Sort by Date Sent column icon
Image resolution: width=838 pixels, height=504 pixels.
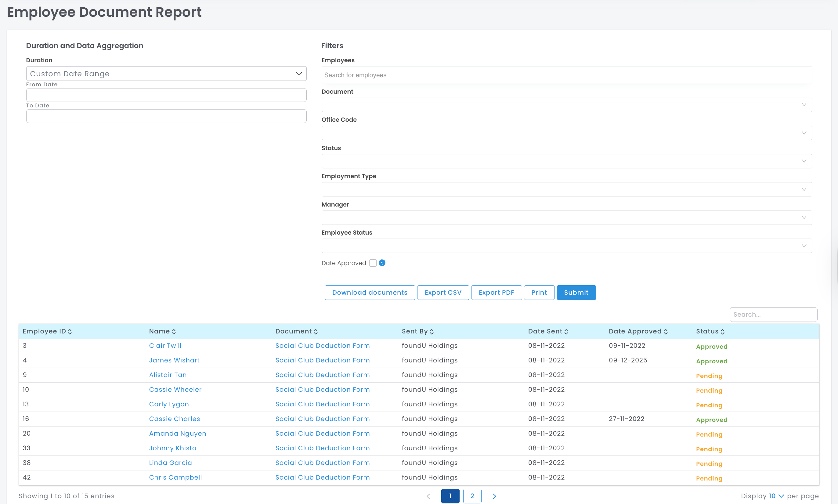[x=566, y=332]
